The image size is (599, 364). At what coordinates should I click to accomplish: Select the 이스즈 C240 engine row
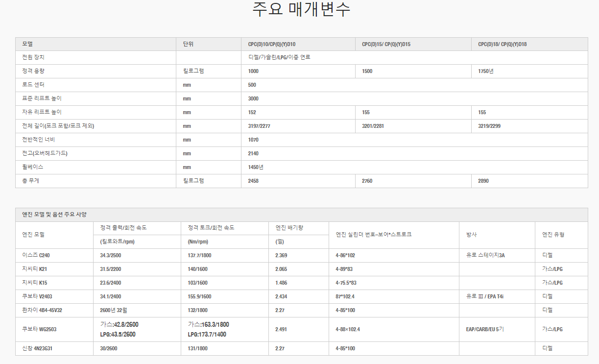36,255
